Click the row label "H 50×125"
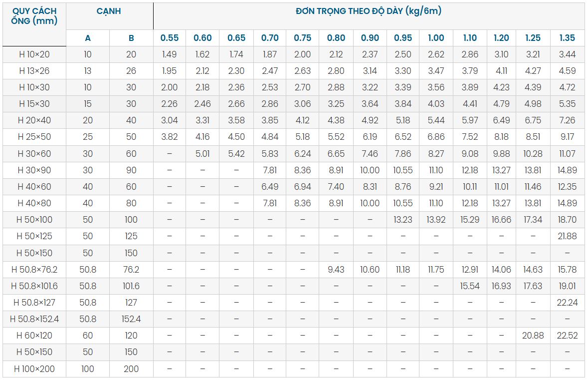Screen dimensions: 588x380 coord(34,236)
